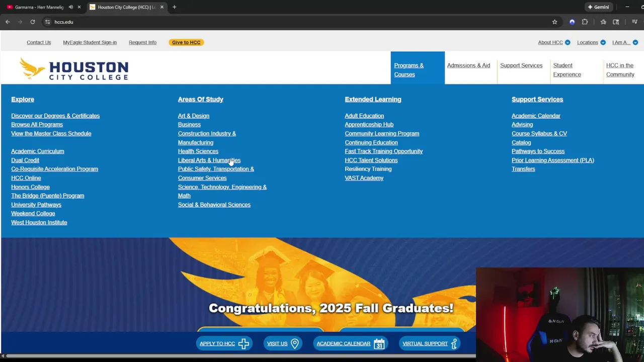Image resolution: width=644 pixels, height=362 pixels.
Task: Click the Houston City College logo
Action: (74, 69)
